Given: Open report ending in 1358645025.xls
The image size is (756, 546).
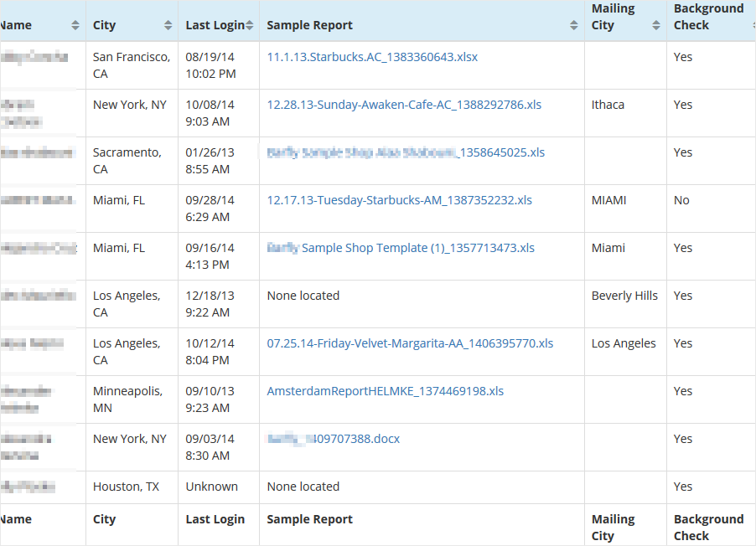Looking at the screenshot, I should 406,152.
